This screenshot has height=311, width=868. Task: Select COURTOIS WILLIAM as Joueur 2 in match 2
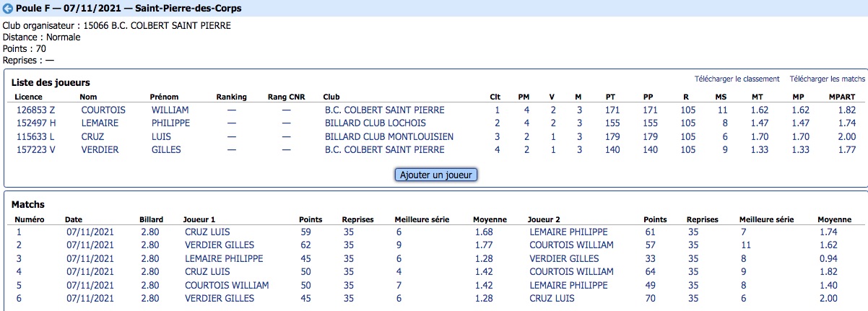pos(571,245)
